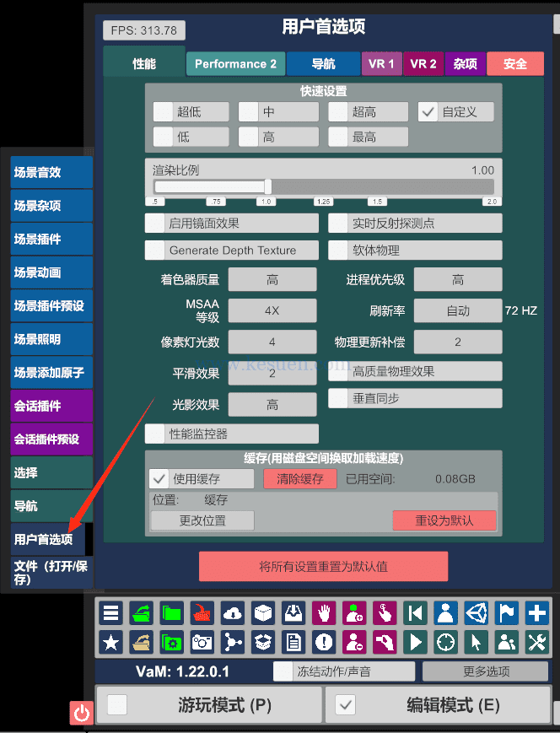This screenshot has width=560, height=733.
Task: Open the 刷新率 自动 dropdown
Action: (458, 311)
